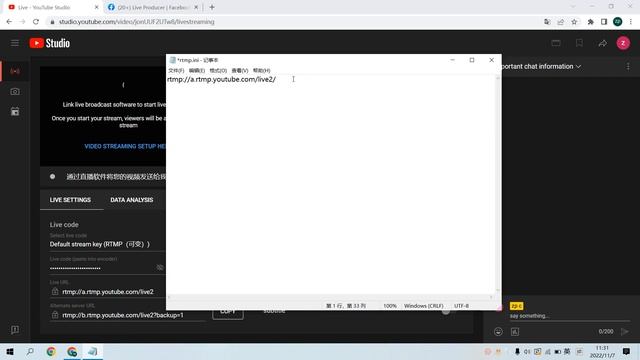Screen dimensions: 640x360
Task: Click the translate page icon in address bar
Action: [x=547, y=22]
